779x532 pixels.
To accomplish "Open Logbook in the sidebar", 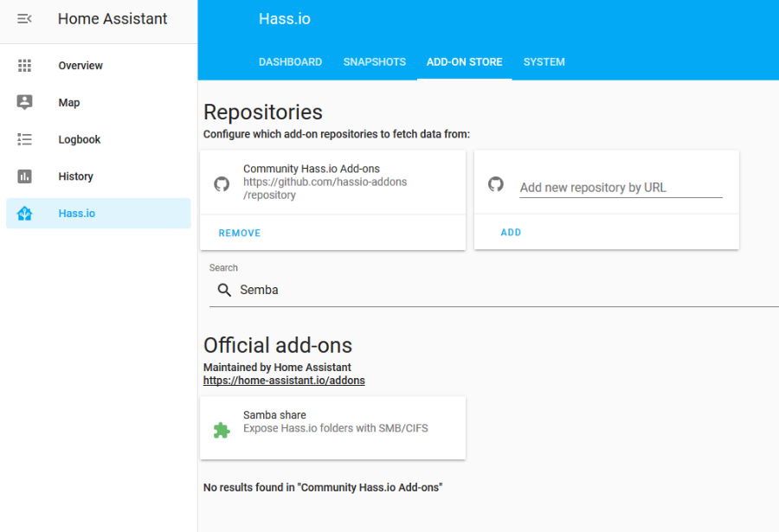I will [x=99, y=139].
